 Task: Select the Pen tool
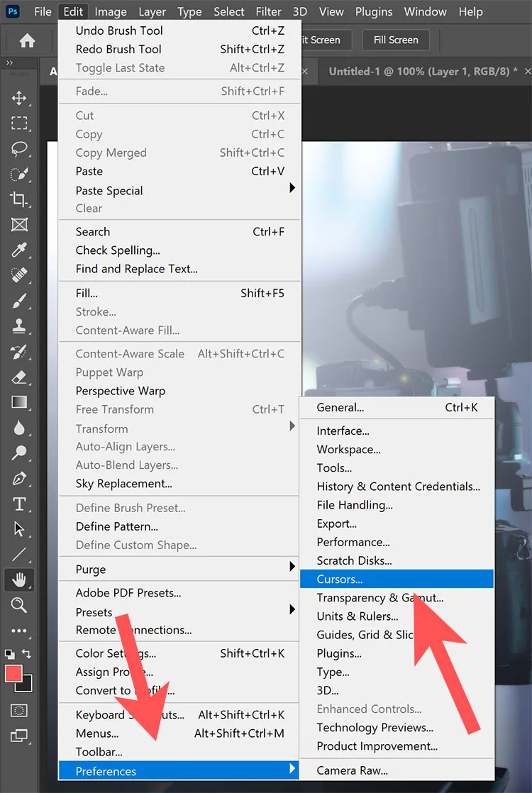click(19, 479)
